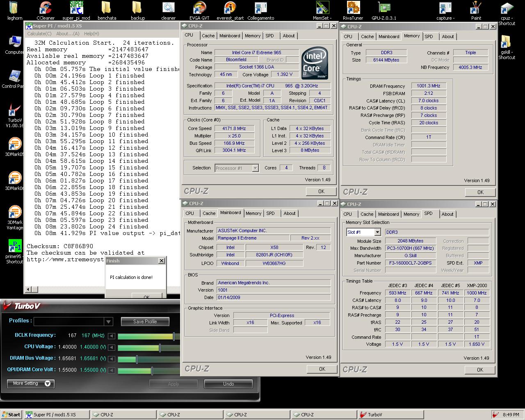Screen dimensions: 525x420
Task: Launch Paint from the desktop
Action: pyautogui.click(x=476, y=10)
